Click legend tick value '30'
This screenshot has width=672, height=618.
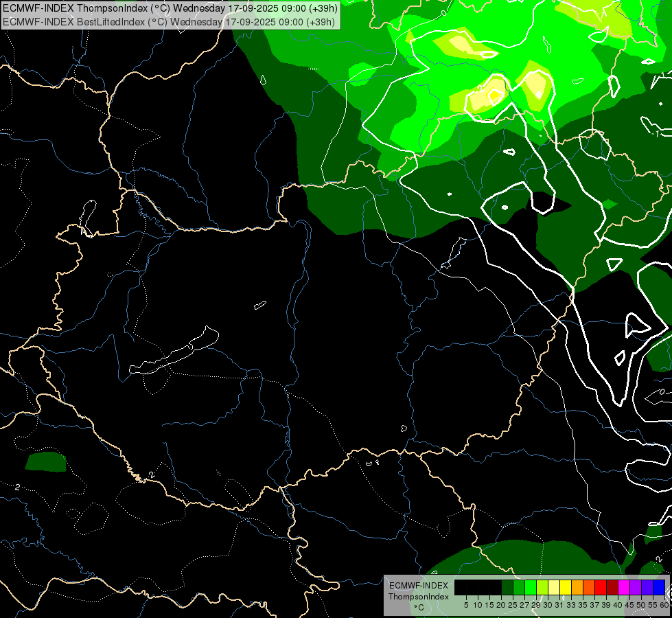[x=548, y=605]
